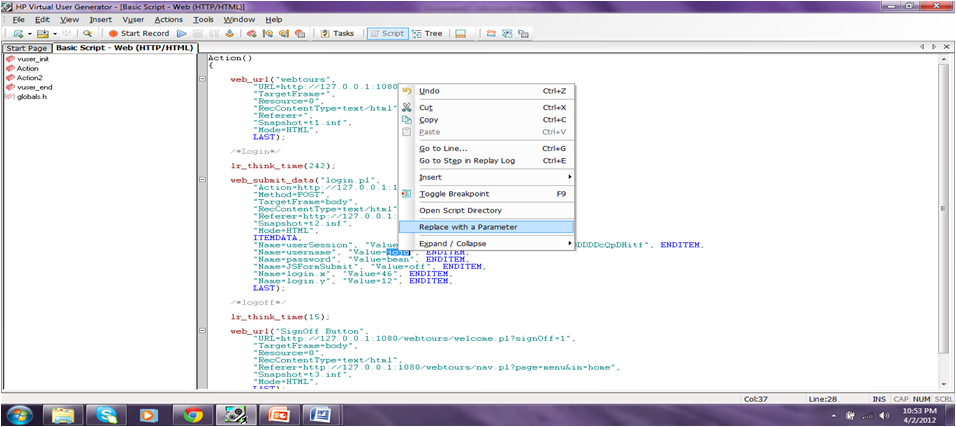
Task: Click the next tab arrow at top right
Action: coord(933,46)
